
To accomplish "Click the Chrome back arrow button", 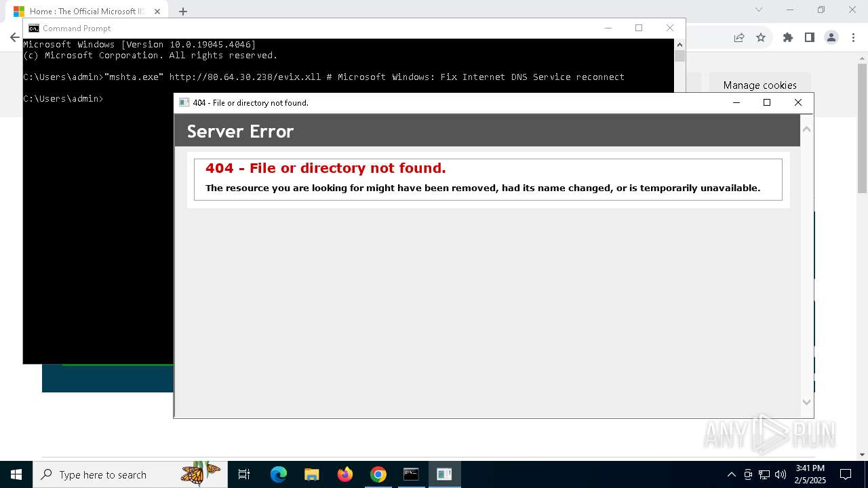I will 14,37.
